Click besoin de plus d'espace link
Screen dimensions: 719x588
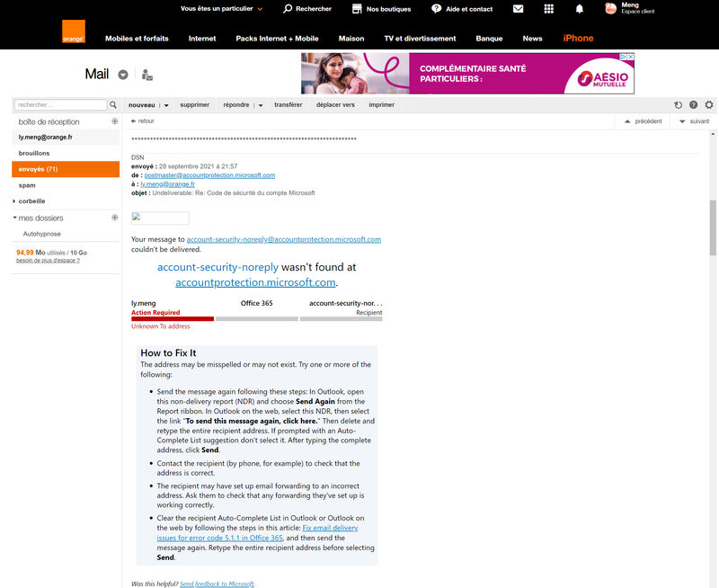[48, 261]
